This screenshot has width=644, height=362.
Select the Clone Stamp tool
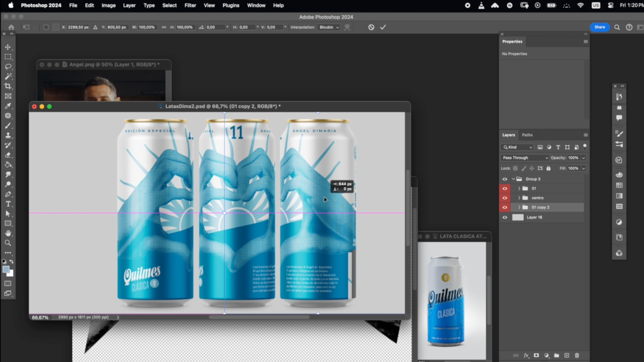[8, 135]
